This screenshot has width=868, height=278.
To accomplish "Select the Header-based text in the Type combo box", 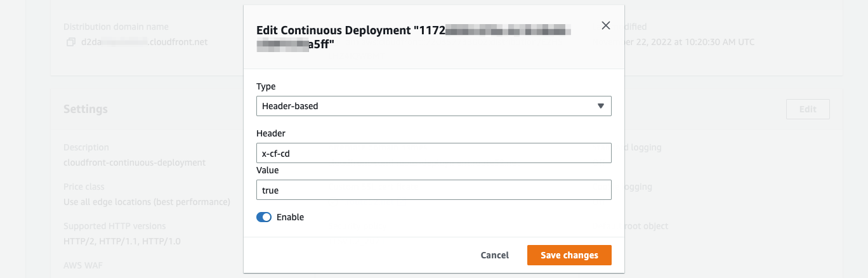I will 290,106.
